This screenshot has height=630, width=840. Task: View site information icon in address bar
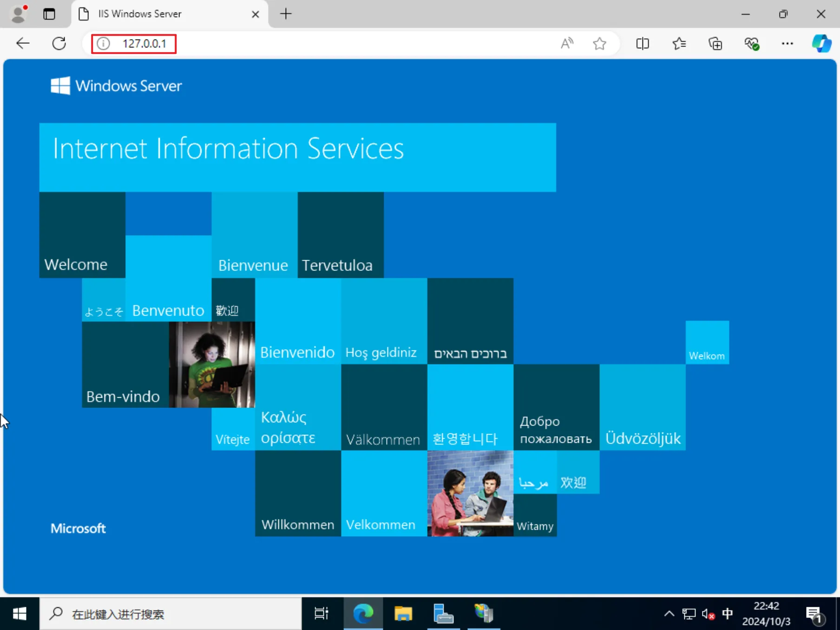(104, 44)
